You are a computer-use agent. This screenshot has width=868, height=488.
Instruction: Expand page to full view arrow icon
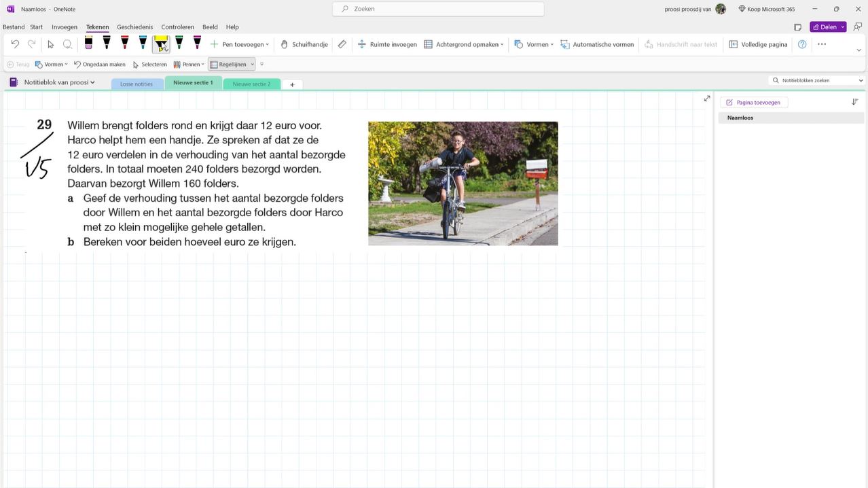tap(707, 99)
